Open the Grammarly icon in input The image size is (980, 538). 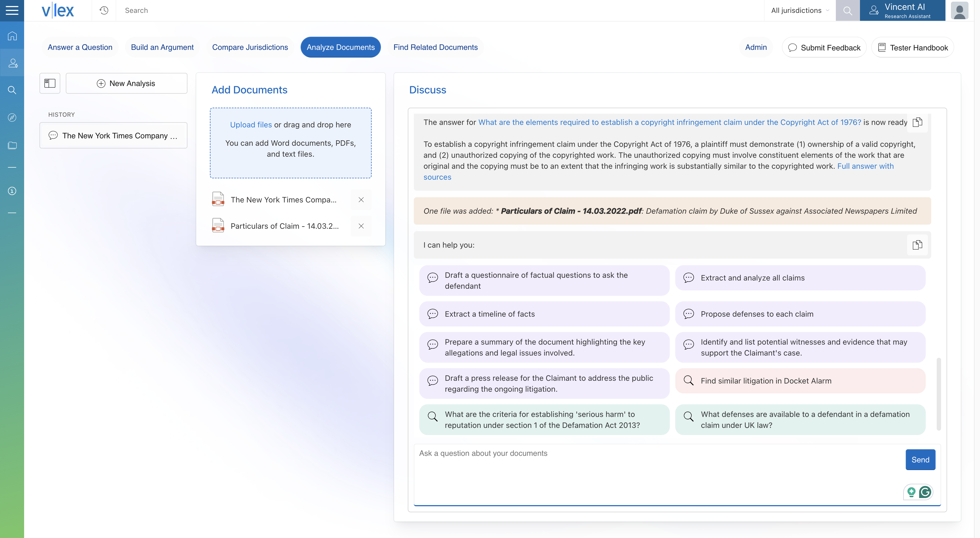925,492
